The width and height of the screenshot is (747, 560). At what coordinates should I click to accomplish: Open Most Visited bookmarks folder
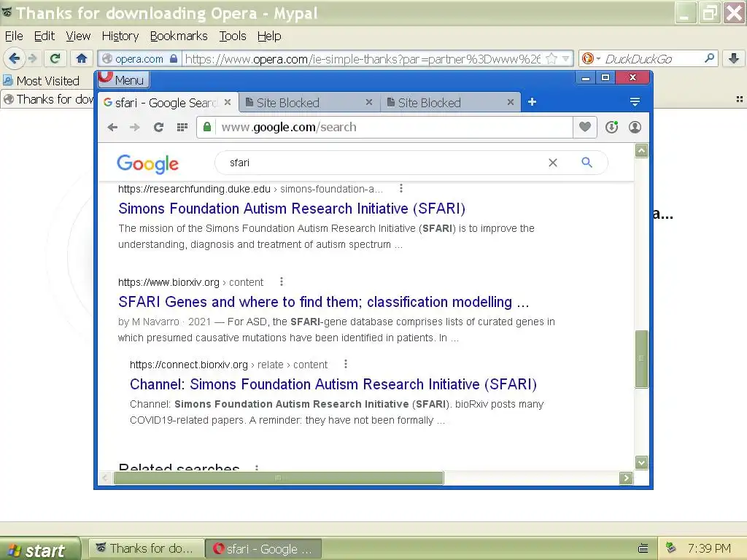[42, 81]
